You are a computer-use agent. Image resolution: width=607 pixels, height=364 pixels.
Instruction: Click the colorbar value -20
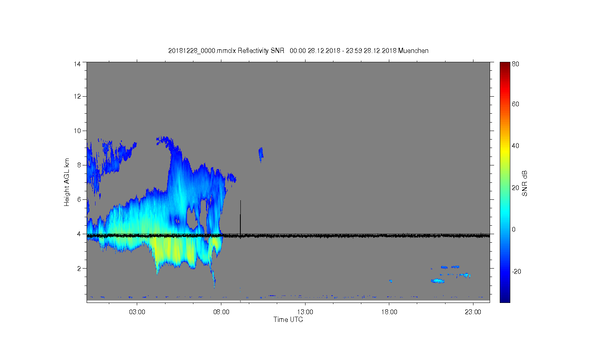[x=516, y=271]
